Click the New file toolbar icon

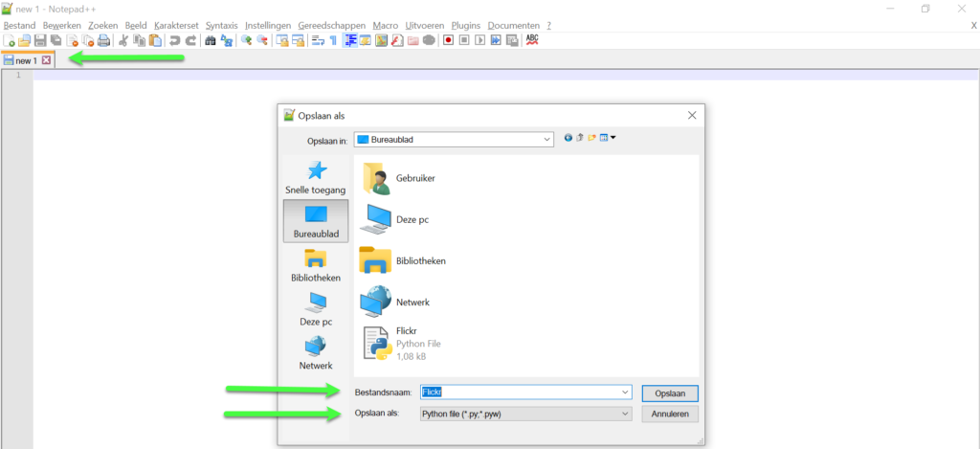(9, 40)
